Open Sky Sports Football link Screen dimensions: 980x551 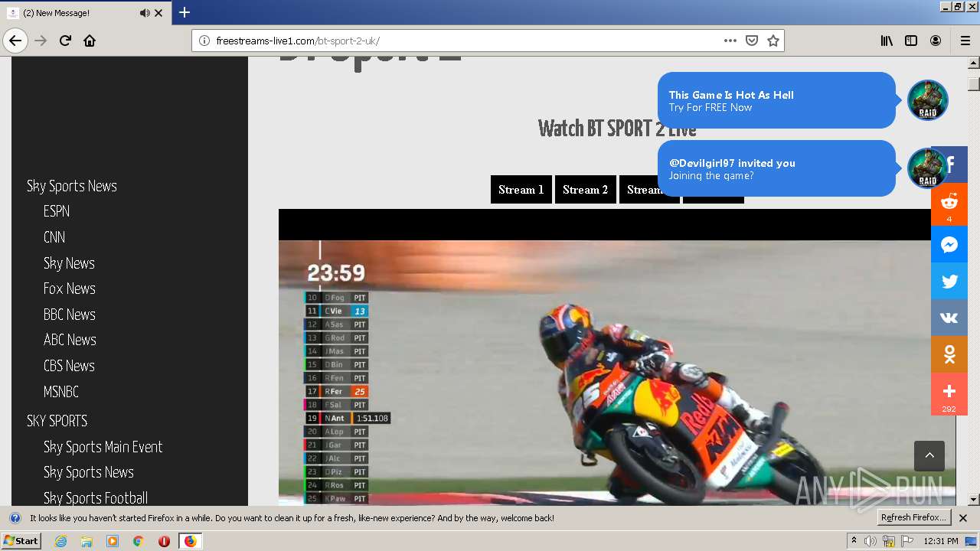click(96, 498)
